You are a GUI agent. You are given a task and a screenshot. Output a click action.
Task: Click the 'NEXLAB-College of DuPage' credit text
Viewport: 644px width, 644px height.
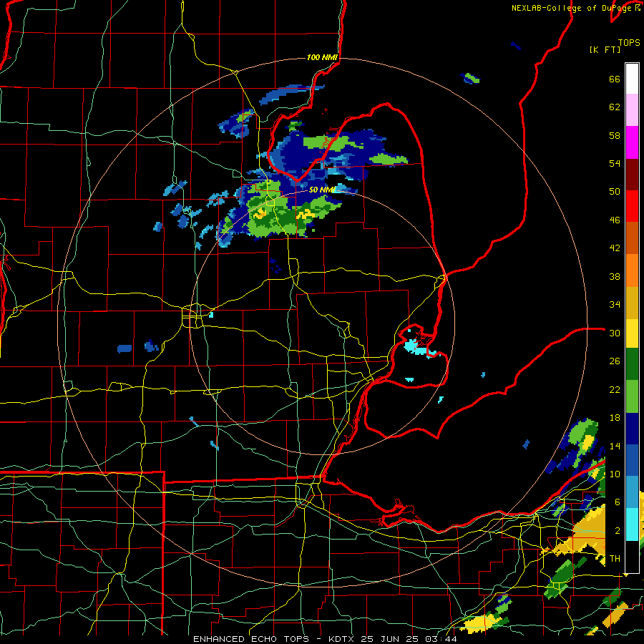571,8
